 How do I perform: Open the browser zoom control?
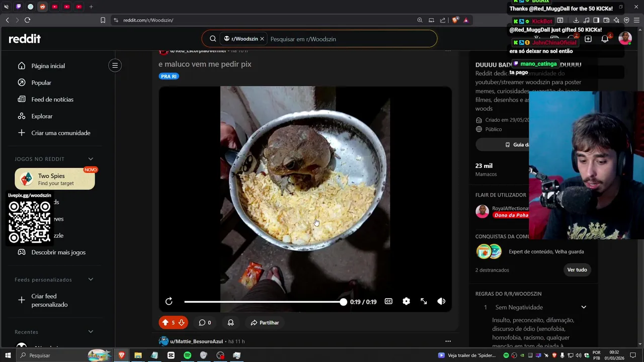[x=420, y=20]
